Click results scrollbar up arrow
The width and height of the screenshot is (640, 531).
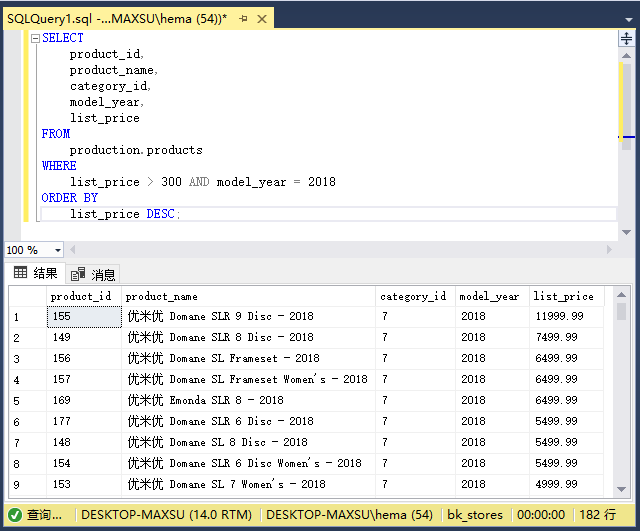click(621, 294)
